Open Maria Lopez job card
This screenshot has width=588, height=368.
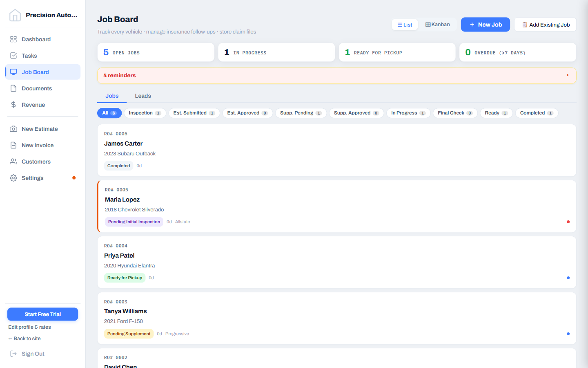click(337, 206)
